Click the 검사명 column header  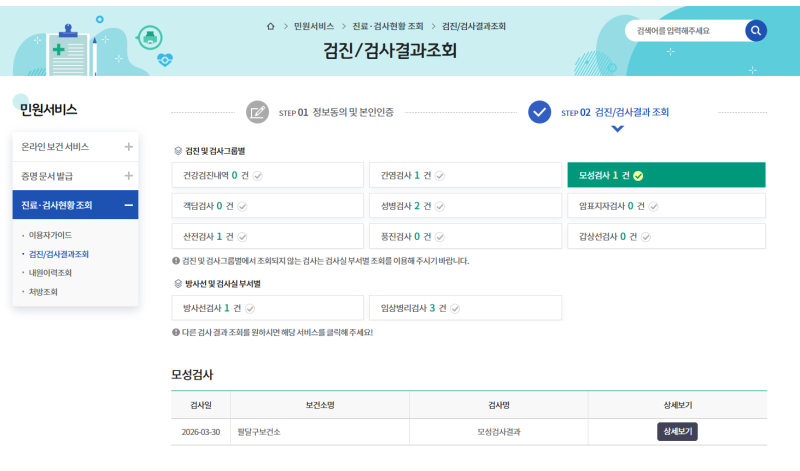coord(499,405)
